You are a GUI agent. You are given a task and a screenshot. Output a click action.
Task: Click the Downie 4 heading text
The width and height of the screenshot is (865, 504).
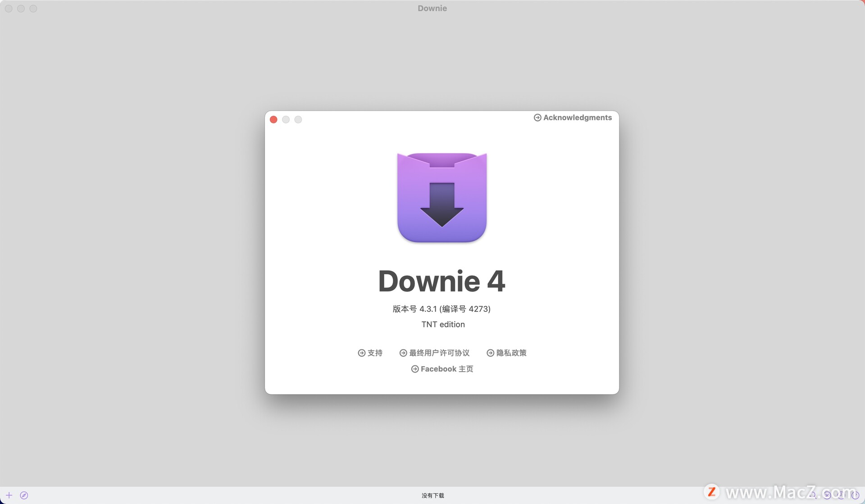click(442, 281)
